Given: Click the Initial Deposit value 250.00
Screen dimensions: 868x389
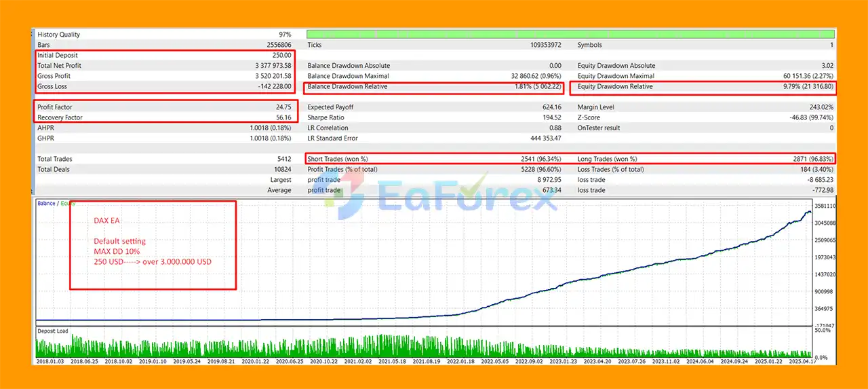Looking at the screenshot, I should click(281, 56).
